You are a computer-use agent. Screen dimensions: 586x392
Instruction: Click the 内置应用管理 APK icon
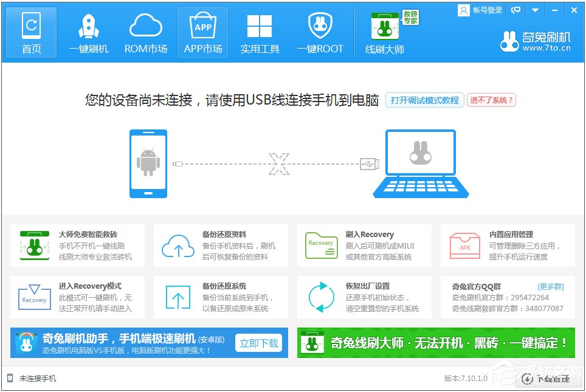pyautogui.click(x=465, y=246)
